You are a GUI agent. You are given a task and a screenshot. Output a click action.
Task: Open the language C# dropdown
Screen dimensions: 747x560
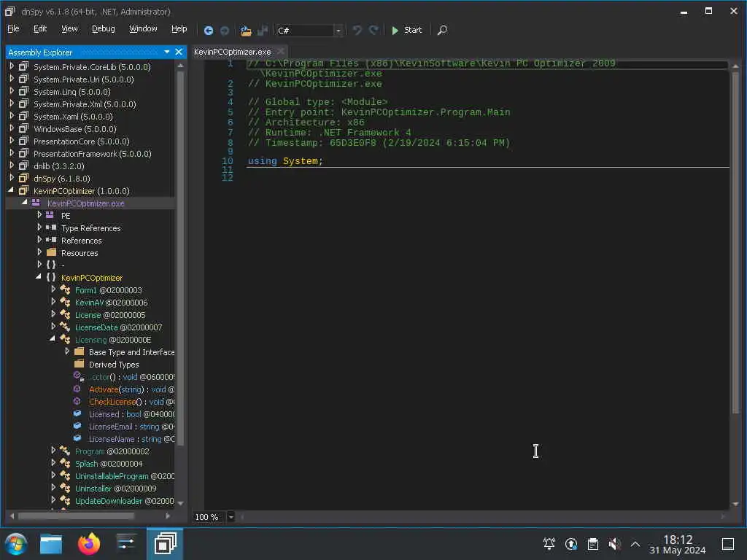coord(338,31)
